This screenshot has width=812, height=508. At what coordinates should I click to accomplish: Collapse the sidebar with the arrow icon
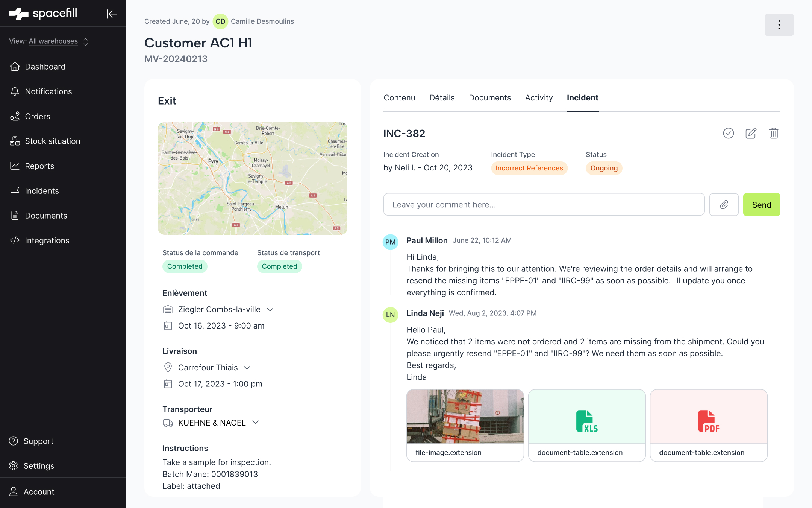tap(112, 14)
